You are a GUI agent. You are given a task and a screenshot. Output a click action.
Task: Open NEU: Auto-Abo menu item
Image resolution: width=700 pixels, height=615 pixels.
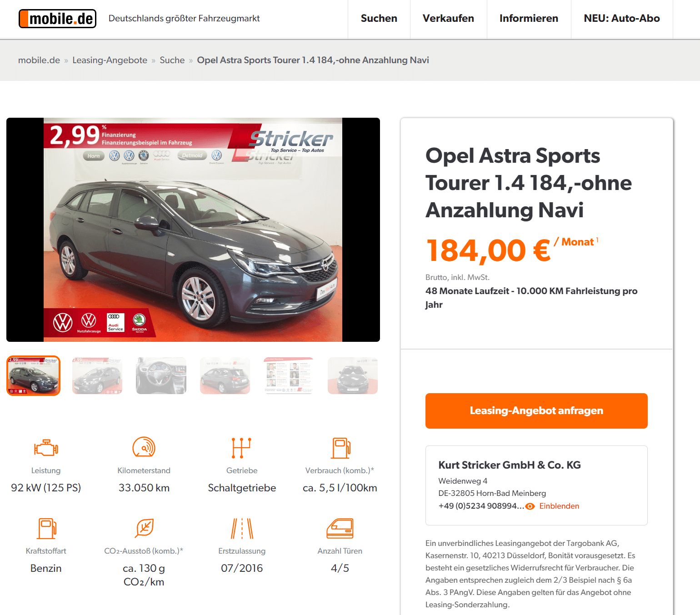click(x=622, y=19)
